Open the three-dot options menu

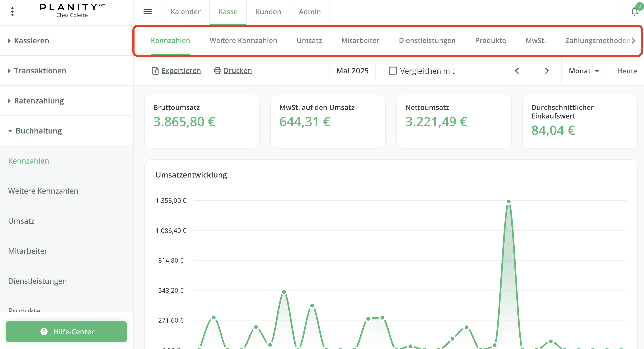click(12, 12)
